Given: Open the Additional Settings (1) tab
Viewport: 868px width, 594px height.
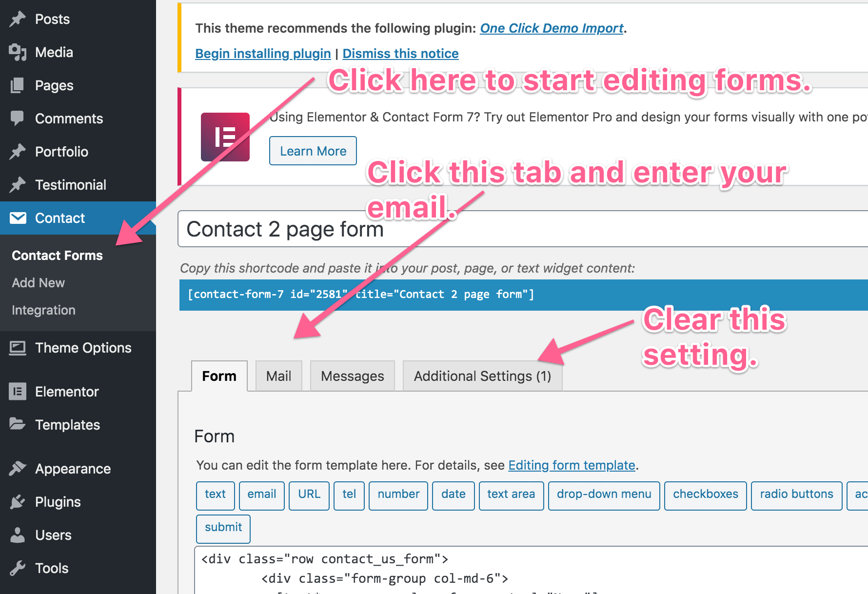Looking at the screenshot, I should click(482, 376).
